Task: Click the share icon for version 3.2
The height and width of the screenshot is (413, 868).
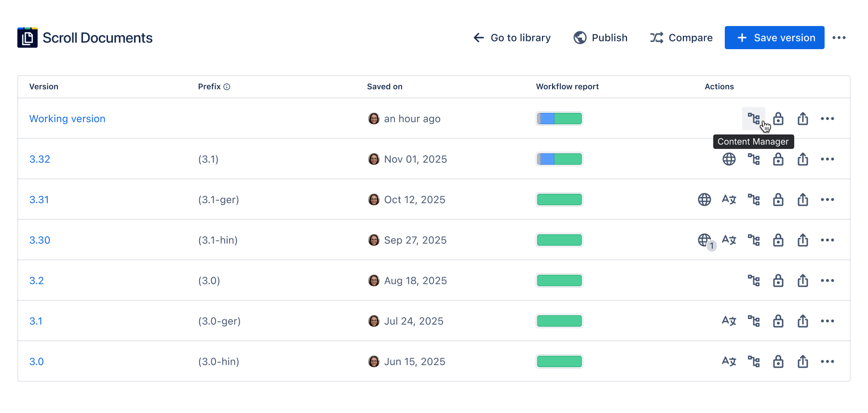Action: pyautogui.click(x=802, y=280)
